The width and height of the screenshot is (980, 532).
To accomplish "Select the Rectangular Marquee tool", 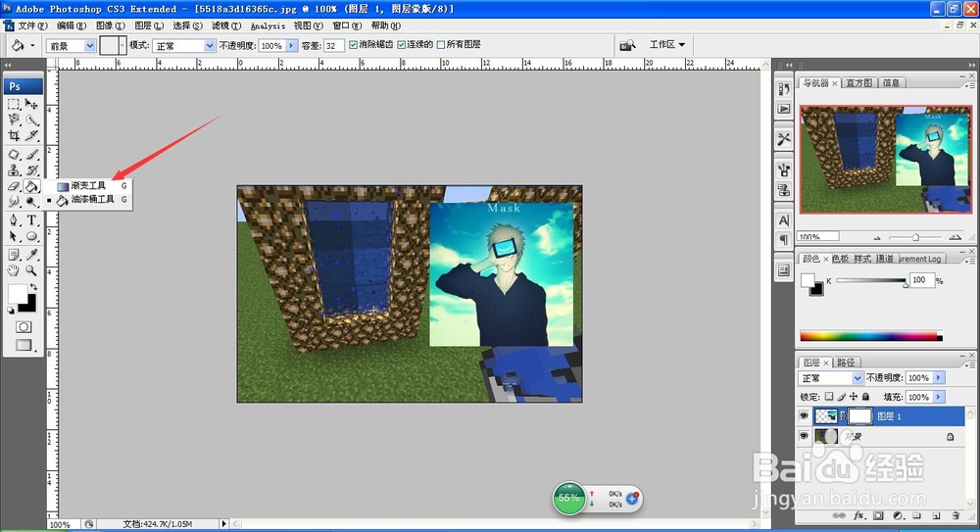I will click(14, 104).
